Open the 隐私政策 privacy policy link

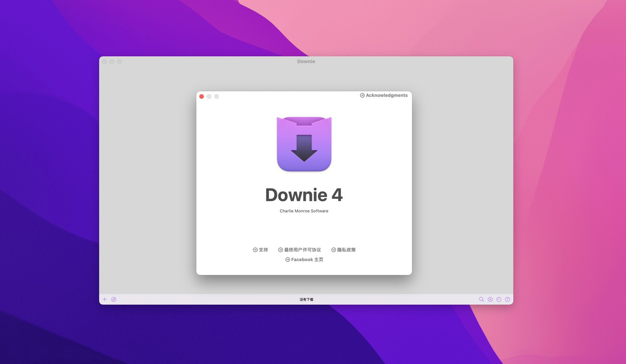coord(343,250)
